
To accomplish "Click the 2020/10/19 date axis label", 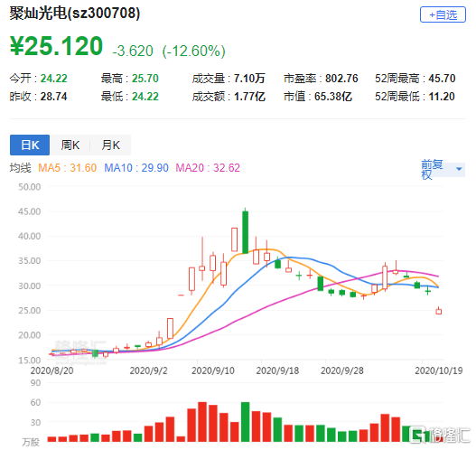I will 439,370.
